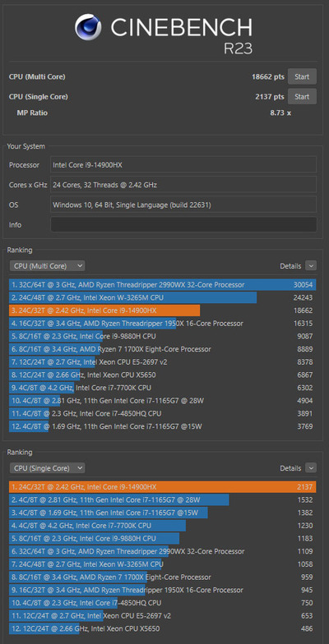The width and height of the screenshot is (329, 644).
Task: Expand Details arrow in Multi Core ranking
Action: pos(311,266)
